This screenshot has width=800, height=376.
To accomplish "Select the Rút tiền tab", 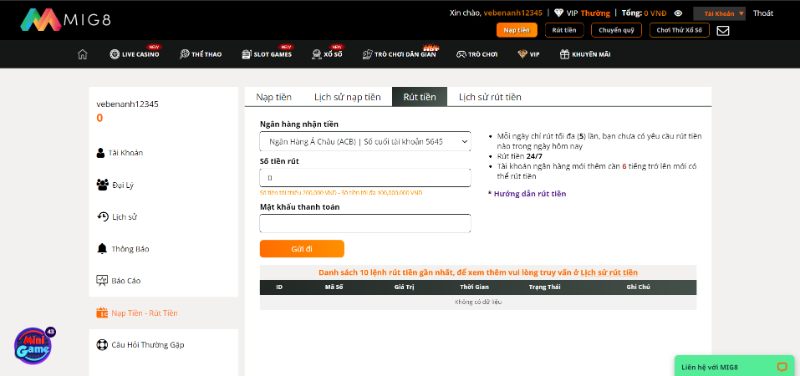I will coord(419,97).
